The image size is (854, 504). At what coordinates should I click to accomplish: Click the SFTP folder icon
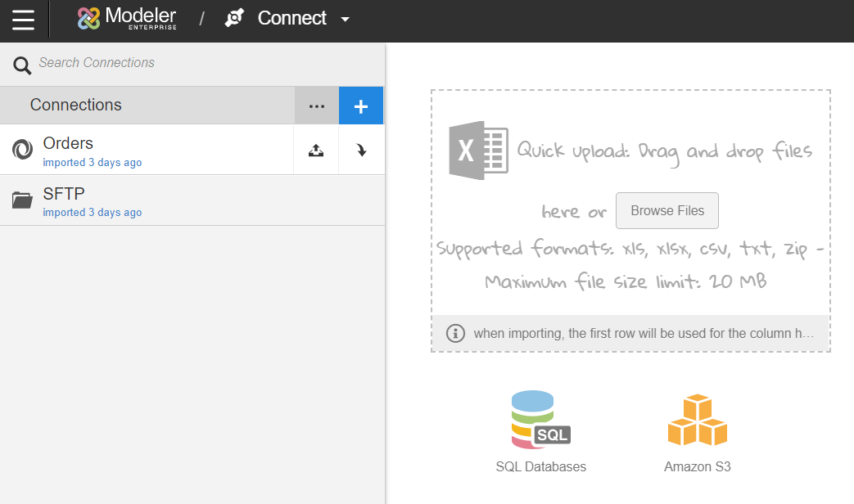tap(22, 200)
